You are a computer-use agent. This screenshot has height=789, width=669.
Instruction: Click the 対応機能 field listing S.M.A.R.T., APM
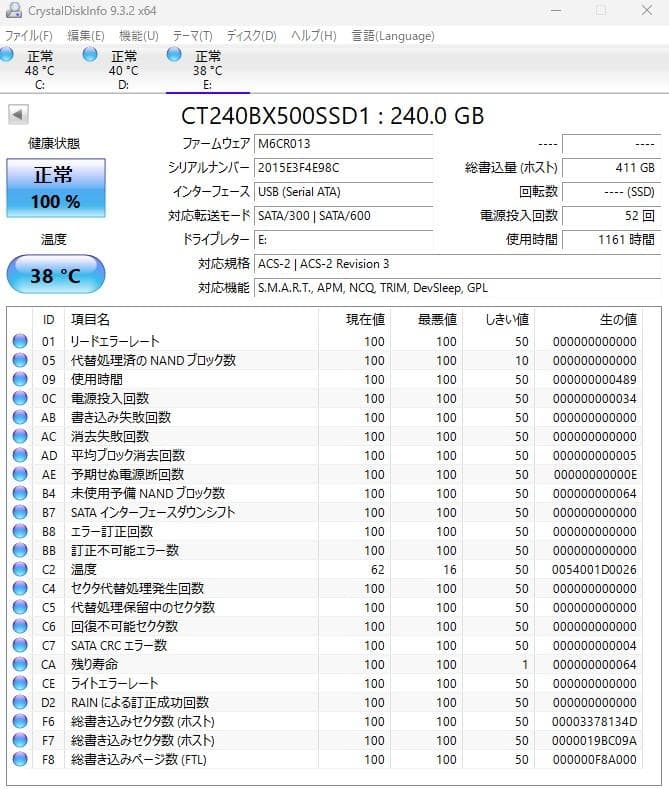tap(457, 288)
